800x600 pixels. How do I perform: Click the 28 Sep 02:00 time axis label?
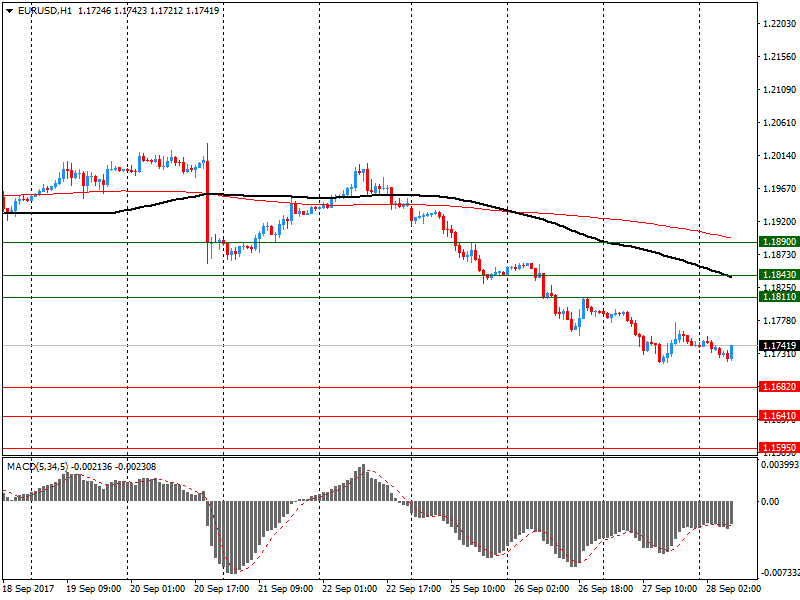(x=733, y=588)
